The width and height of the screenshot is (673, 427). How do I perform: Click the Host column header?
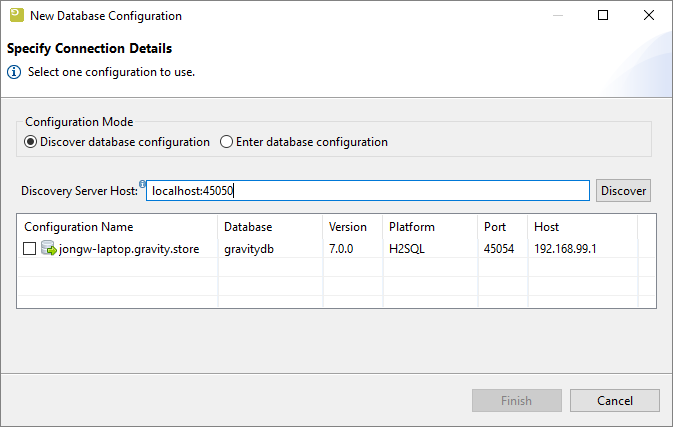click(x=580, y=227)
